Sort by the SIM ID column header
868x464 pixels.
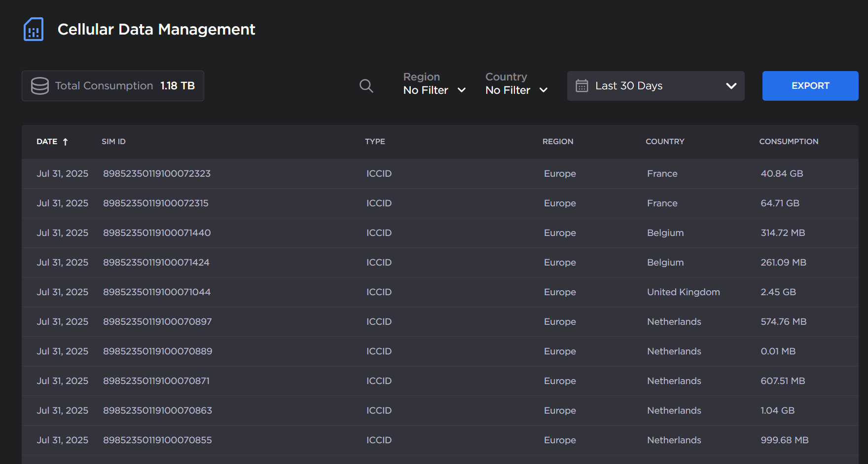click(113, 142)
